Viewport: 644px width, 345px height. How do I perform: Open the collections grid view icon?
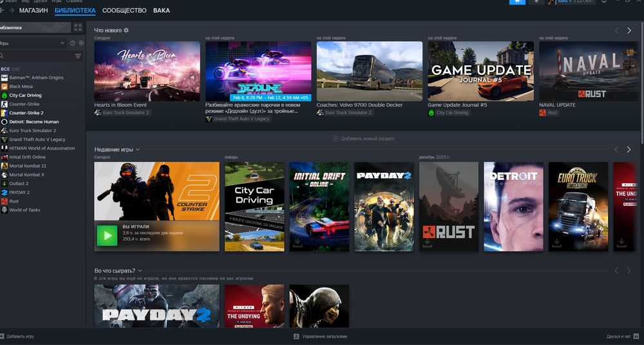[78, 28]
